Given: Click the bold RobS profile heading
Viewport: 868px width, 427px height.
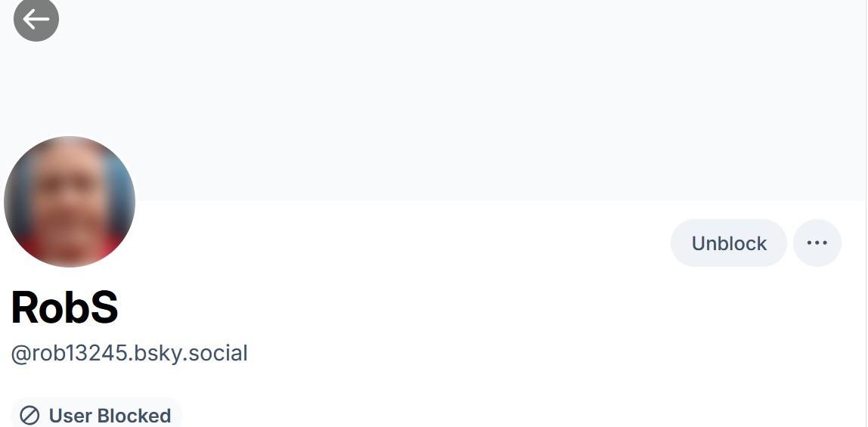Looking at the screenshot, I should click(65, 308).
